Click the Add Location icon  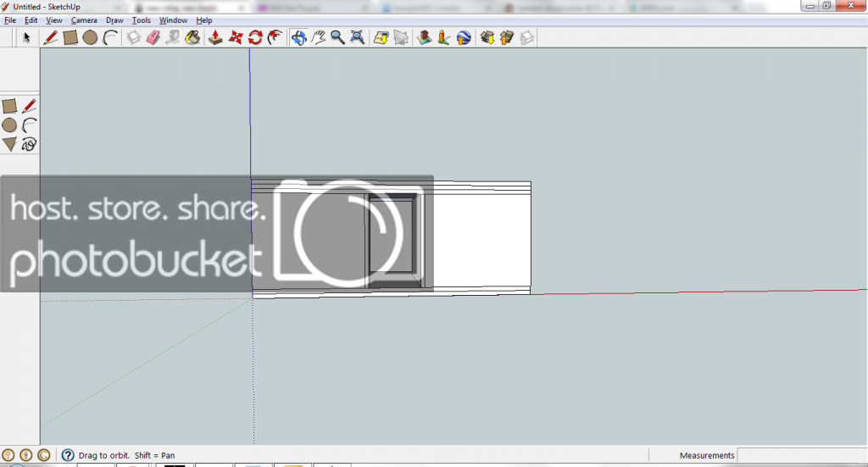pyautogui.click(x=381, y=37)
